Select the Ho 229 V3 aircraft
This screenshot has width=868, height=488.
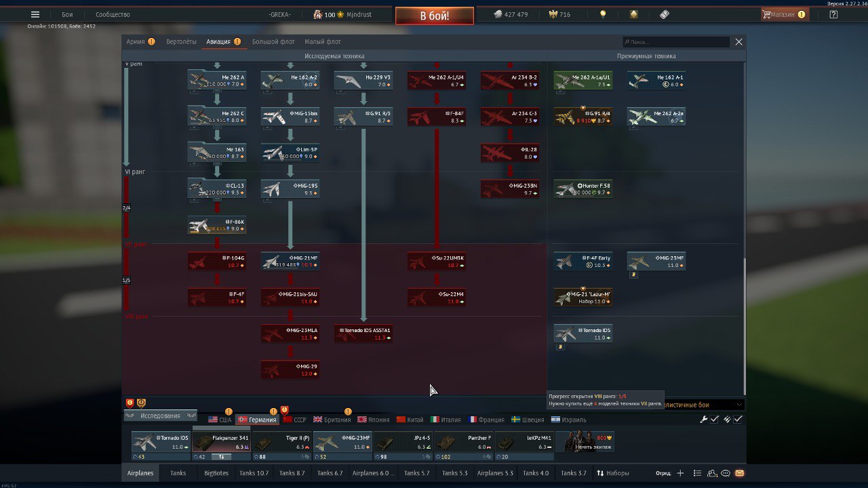click(363, 81)
